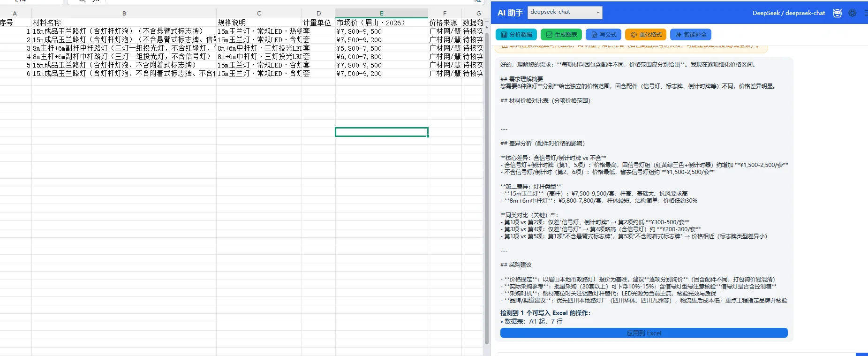Select the ¥7,800-9,500 cell in row 序号 1
Screen dimensions: 868x356
click(382, 31)
